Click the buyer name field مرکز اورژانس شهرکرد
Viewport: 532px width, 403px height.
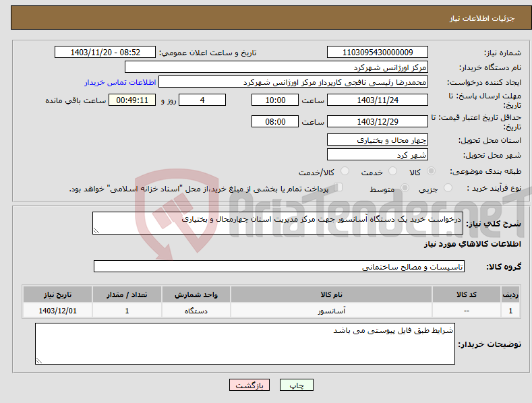pos(276,67)
